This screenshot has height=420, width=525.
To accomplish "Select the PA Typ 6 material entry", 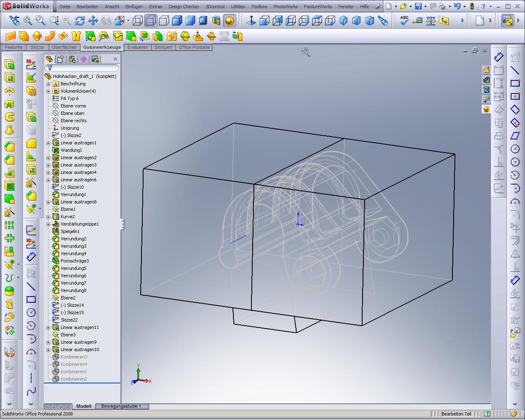I will point(69,98).
